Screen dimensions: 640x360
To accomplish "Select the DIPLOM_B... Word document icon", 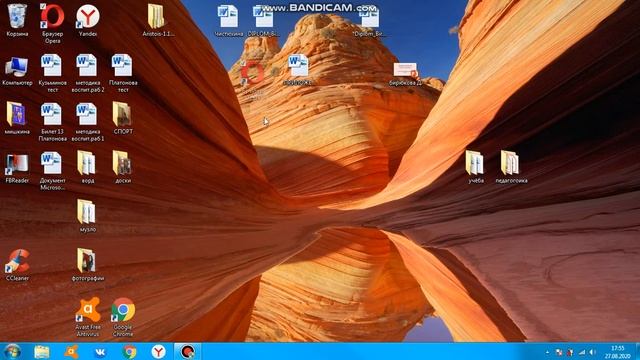I will (263, 20).
